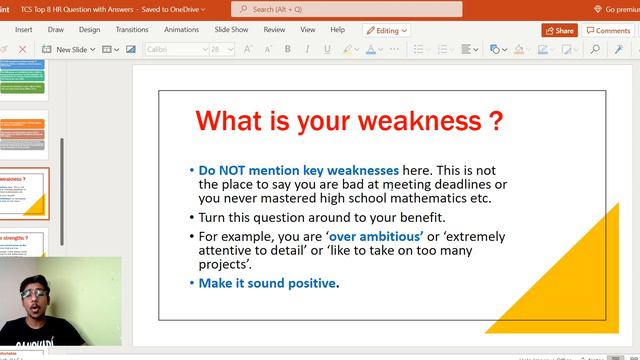Open the Animations tab
Viewport: 640px width, 360px height.
[181, 30]
